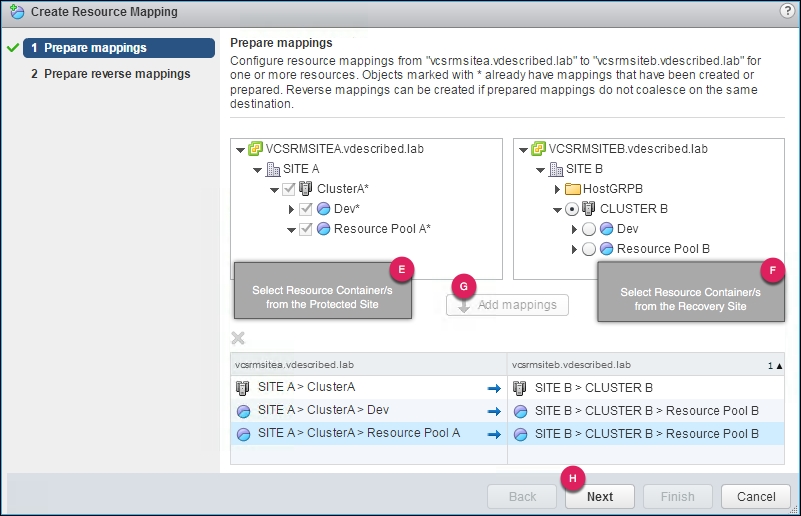
Task: Toggle the Resource Pool A* checkbox
Action: 305,229
